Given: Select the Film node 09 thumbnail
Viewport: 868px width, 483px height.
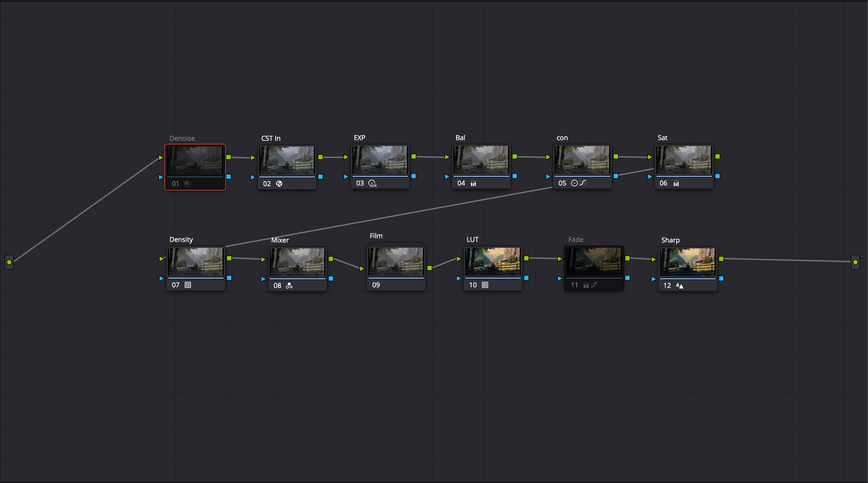Looking at the screenshot, I should 396,262.
